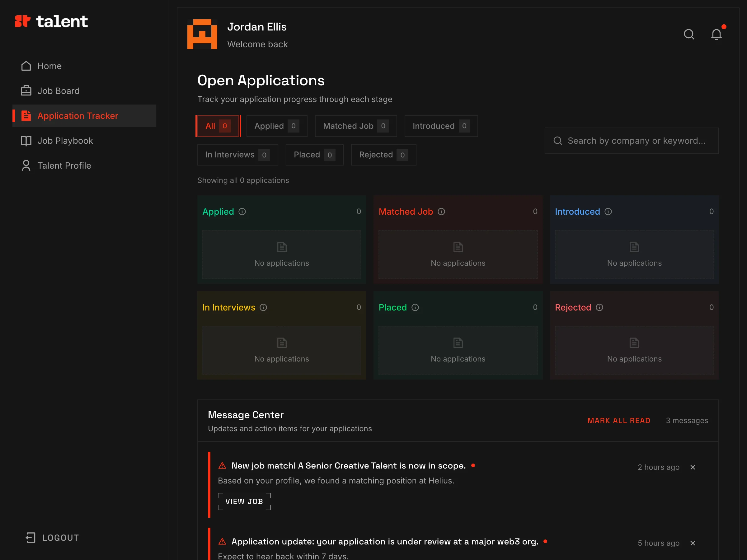747x560 pixels.
Task: Filter by Rejected tab
Action: (384, 155)
